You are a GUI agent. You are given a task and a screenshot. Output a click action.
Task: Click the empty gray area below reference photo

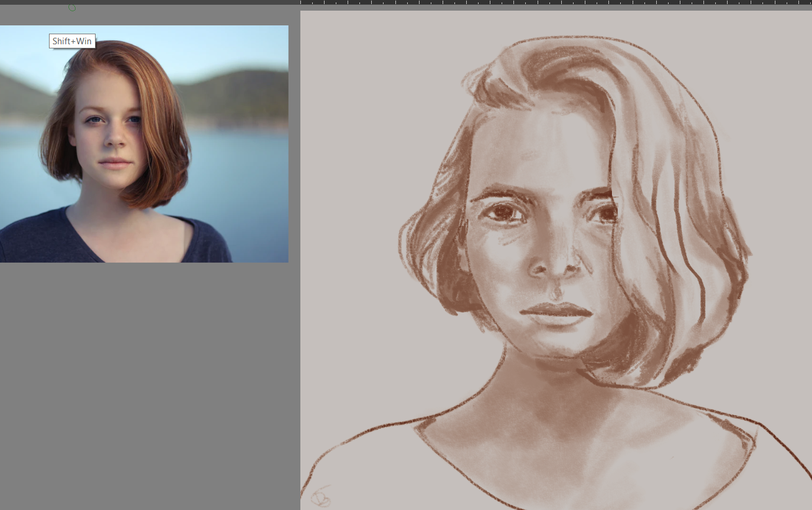coord(148,384)
